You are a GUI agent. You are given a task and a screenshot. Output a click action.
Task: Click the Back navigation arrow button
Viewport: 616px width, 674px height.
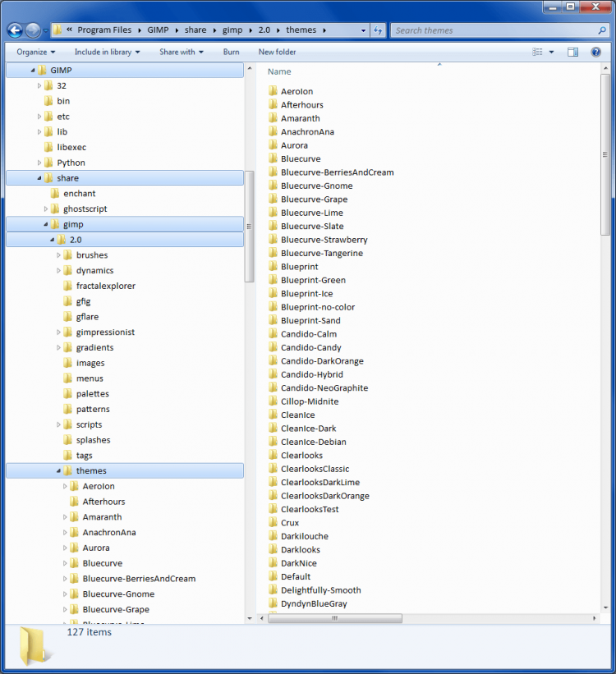[x=15, y=30]
